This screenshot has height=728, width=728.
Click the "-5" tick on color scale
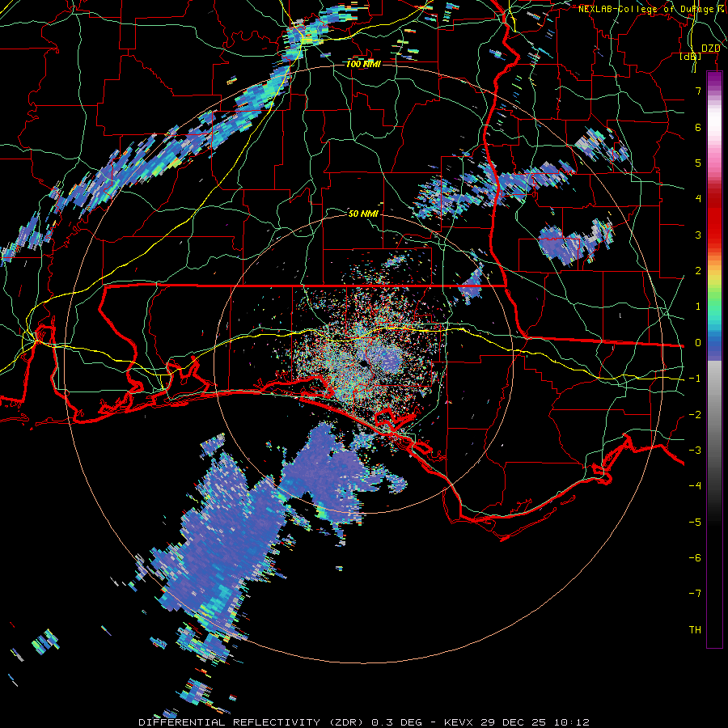coord(695,523)
